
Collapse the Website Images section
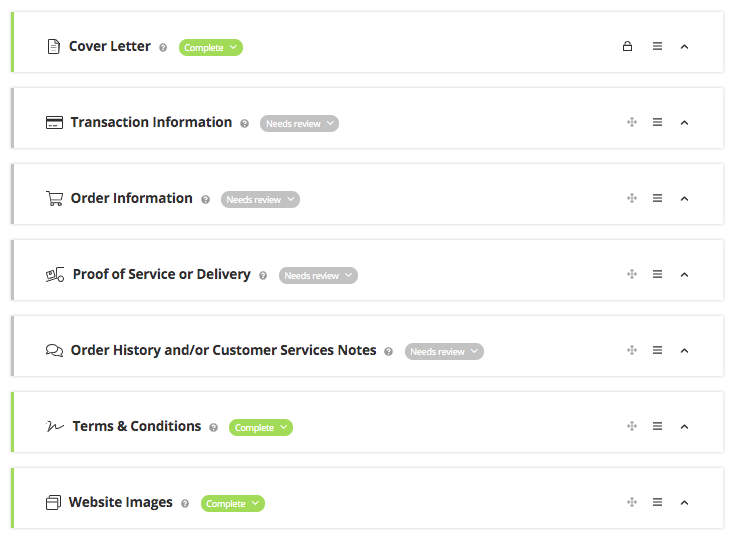[x=684, y=502]
